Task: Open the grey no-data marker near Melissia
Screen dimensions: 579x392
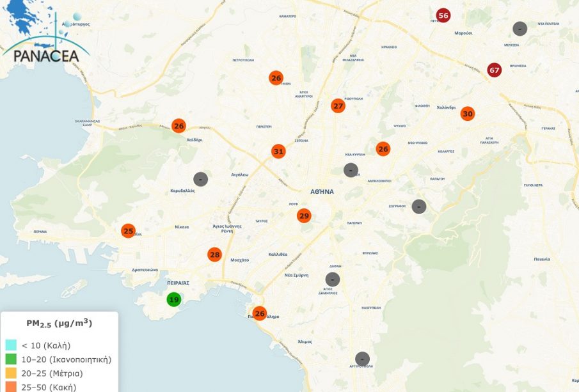Action: click(520, 29)
